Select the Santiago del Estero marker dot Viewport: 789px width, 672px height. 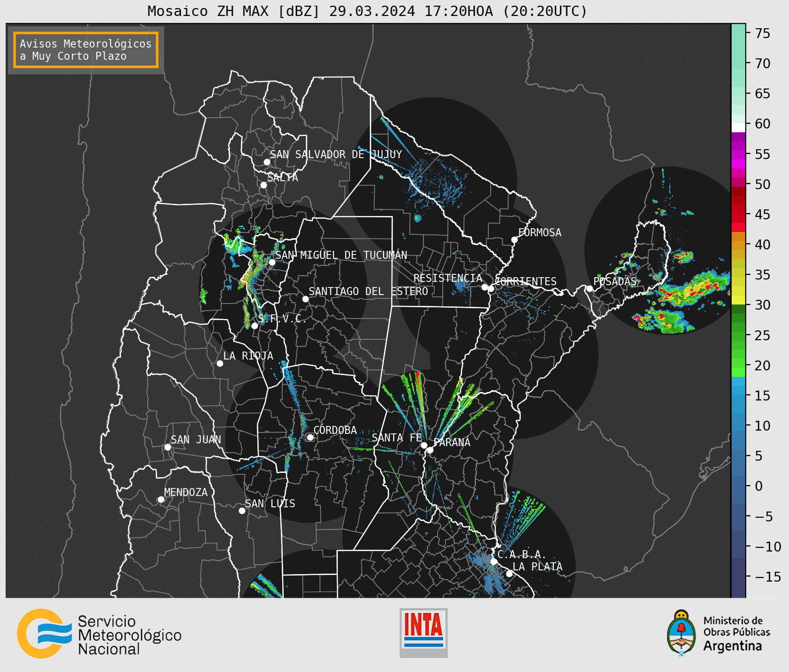click(x=305, y=299)
